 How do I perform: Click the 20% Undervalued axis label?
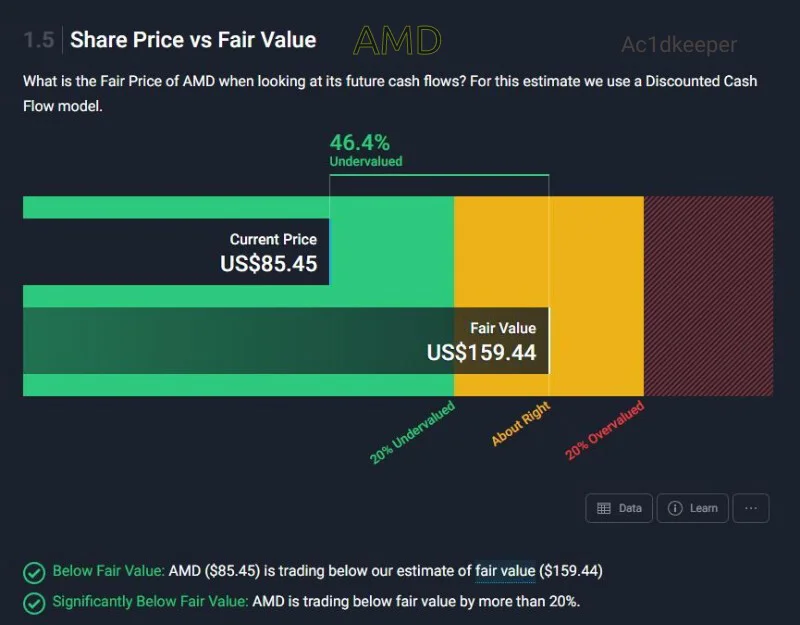[x=412, y=433]
